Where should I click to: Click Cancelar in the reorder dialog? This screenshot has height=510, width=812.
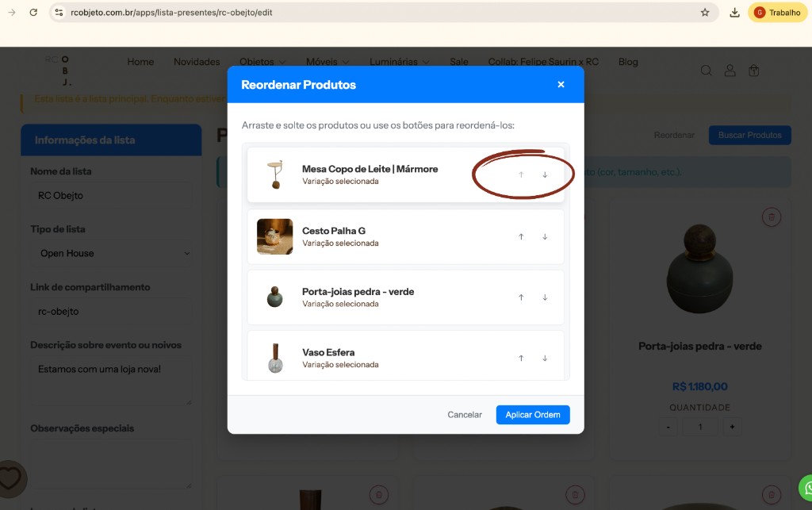tap(465, 415)
